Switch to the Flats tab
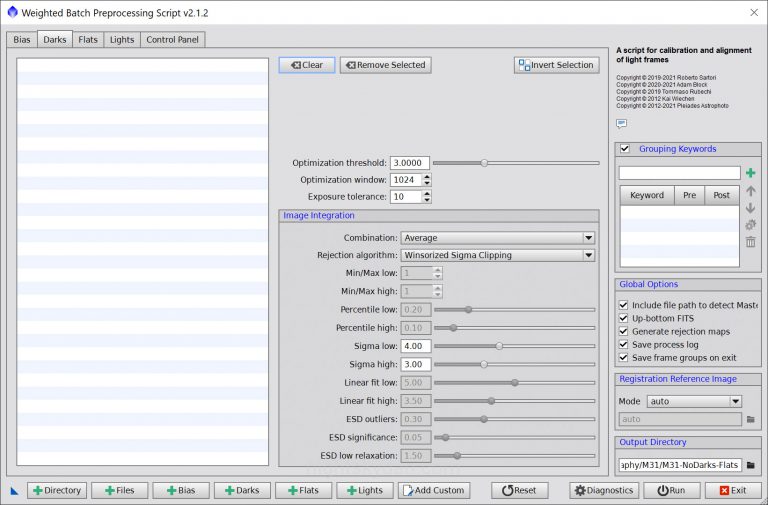This screenshot has width=768, height=505. (x=88, y=40)
